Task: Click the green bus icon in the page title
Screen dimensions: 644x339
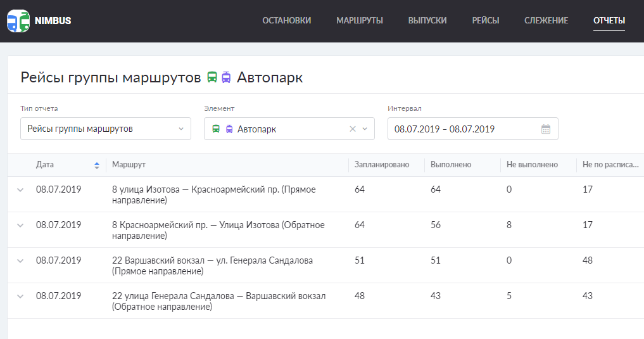Action: (212, 77)
